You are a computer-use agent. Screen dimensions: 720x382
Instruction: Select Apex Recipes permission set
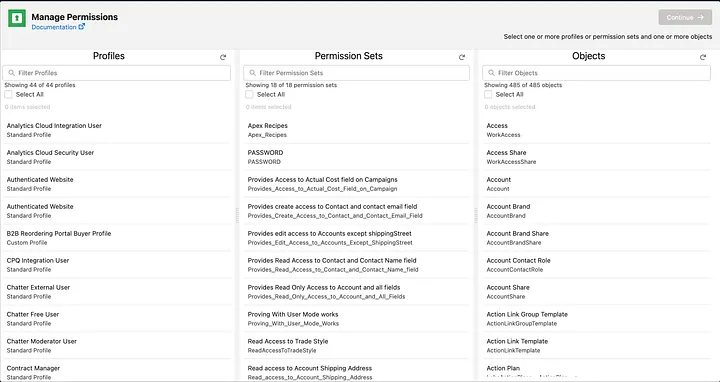pos(356,130)
